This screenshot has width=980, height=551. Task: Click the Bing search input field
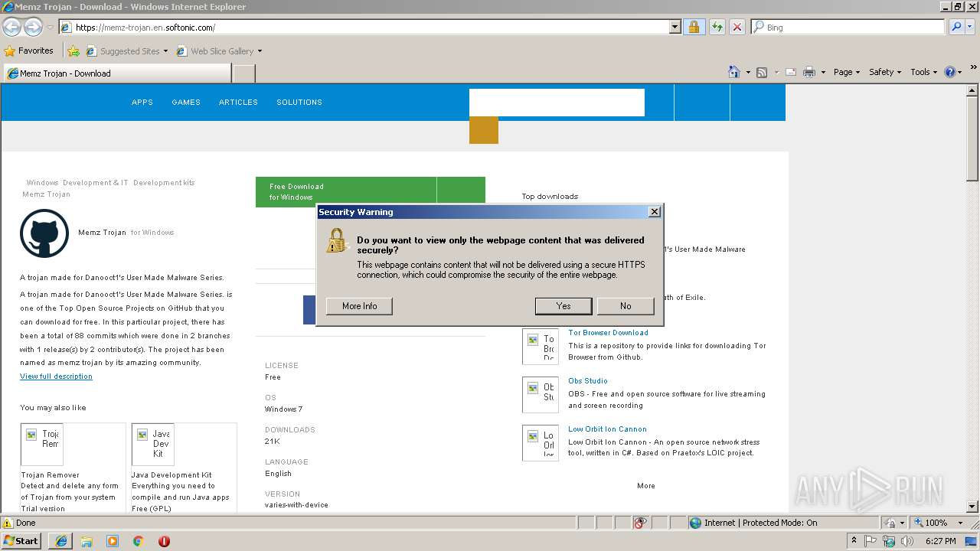point(848,27)
